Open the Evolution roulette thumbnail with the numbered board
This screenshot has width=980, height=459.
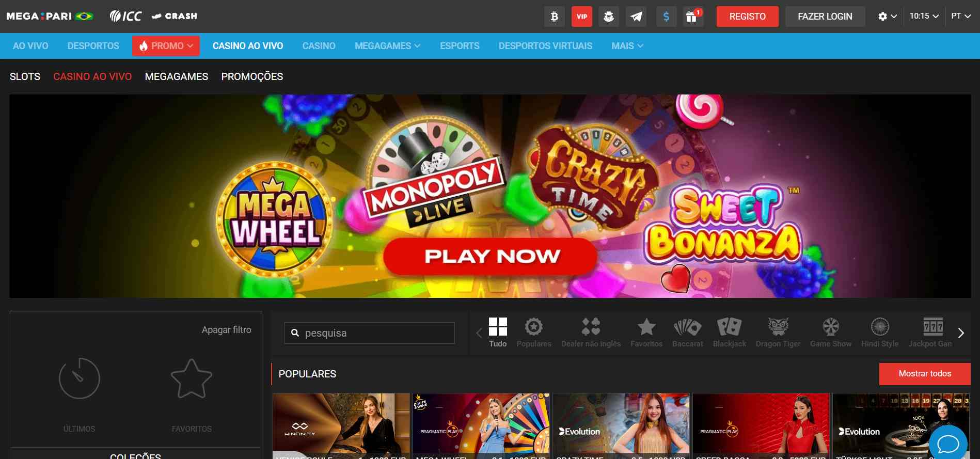pos(901,426)
